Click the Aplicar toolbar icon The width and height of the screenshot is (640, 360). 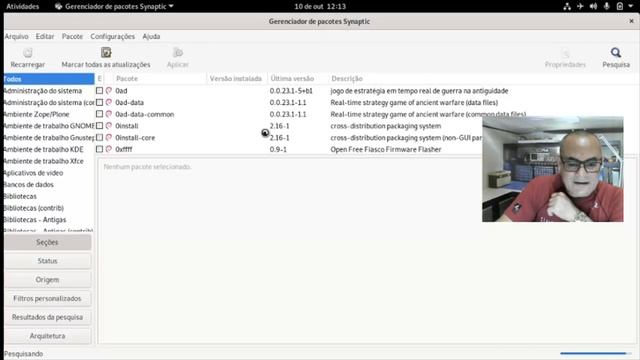(178, 53)
